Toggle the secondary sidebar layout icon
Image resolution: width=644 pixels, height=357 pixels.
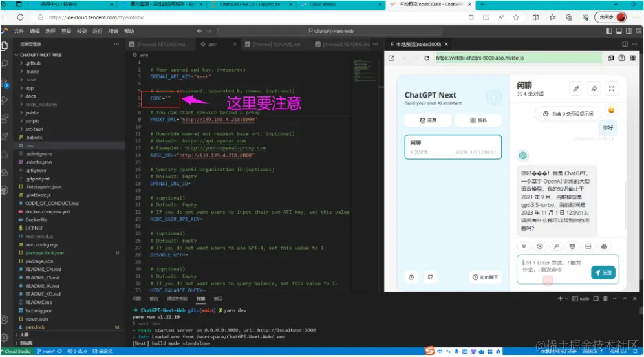pyautogui.click(x=628, y=31)
